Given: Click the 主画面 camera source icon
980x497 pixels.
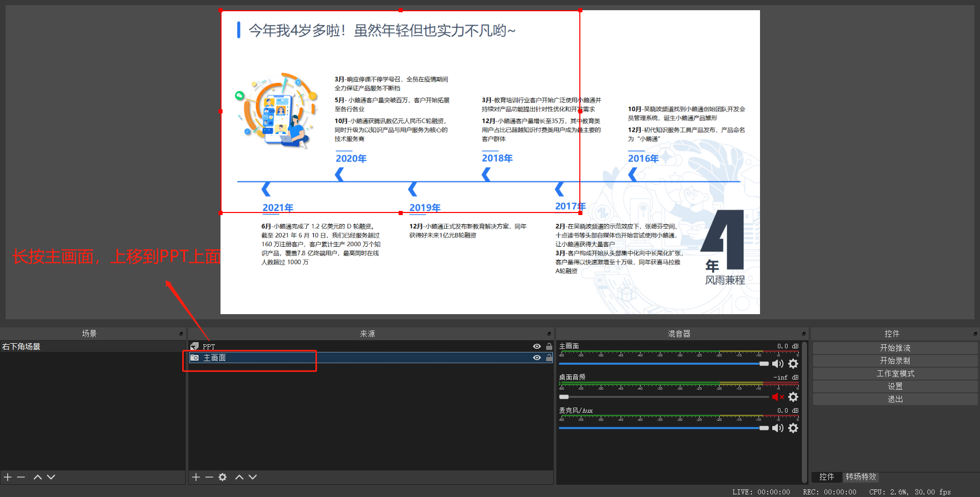Looking at the screenshot, I should tap(194, 358).
